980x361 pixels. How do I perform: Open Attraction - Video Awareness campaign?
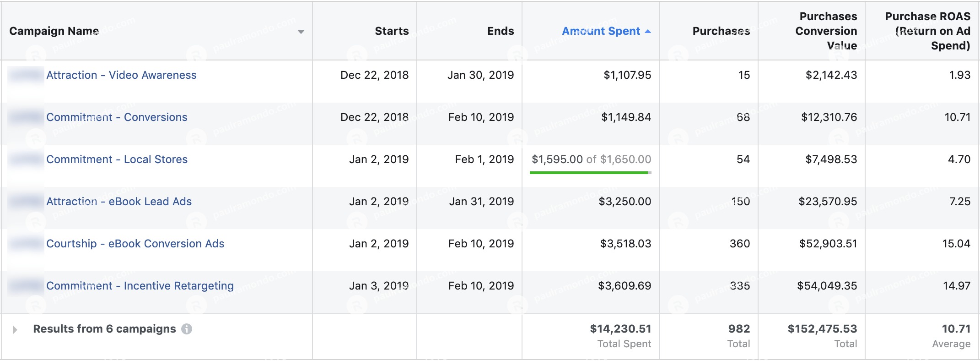tap(121, 75)
